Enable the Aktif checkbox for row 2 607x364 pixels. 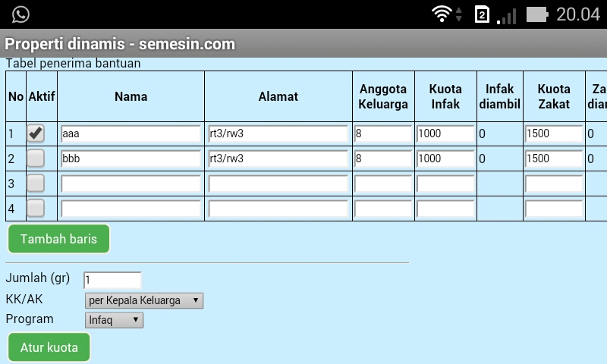[36, 158]
